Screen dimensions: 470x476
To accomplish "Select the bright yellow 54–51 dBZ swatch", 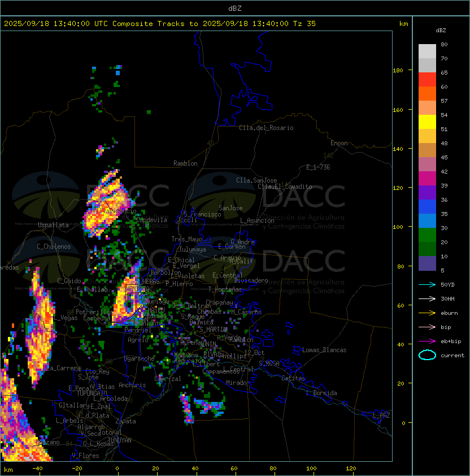I will pos(427,122).
